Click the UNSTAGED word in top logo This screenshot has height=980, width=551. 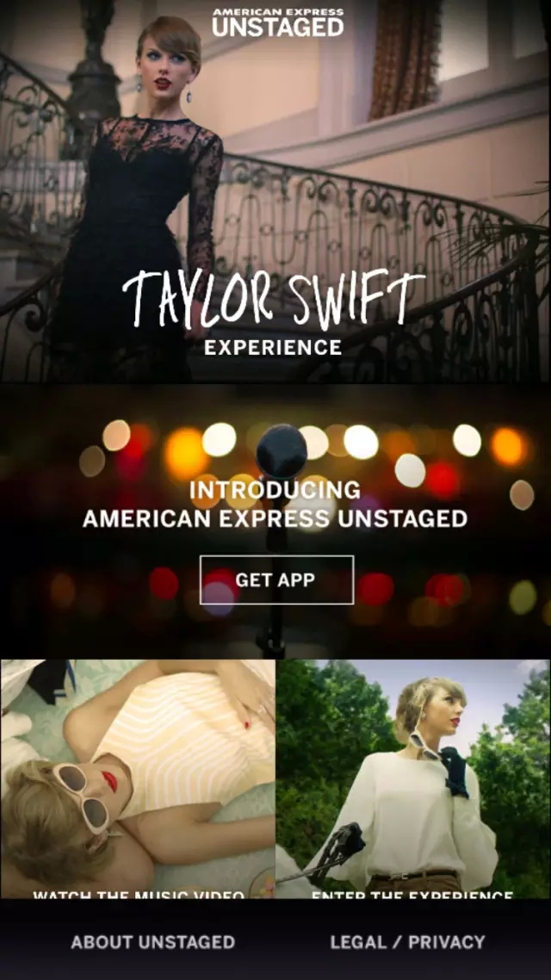277,28
